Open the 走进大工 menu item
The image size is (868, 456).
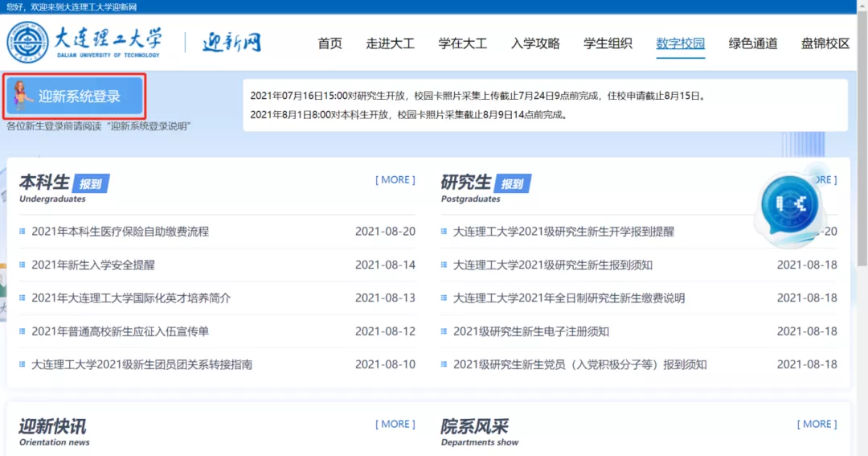tap(391, 43)
